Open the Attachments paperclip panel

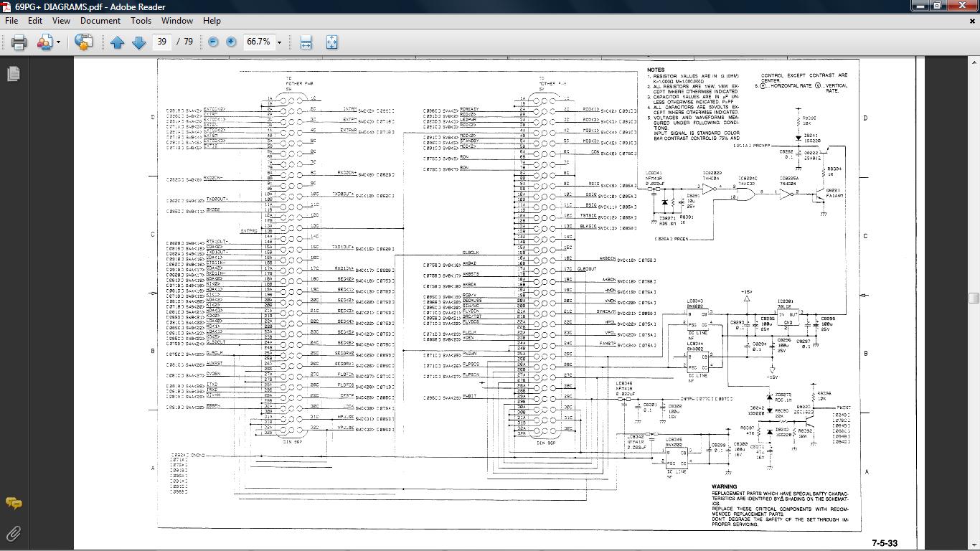tap(14, 533)
